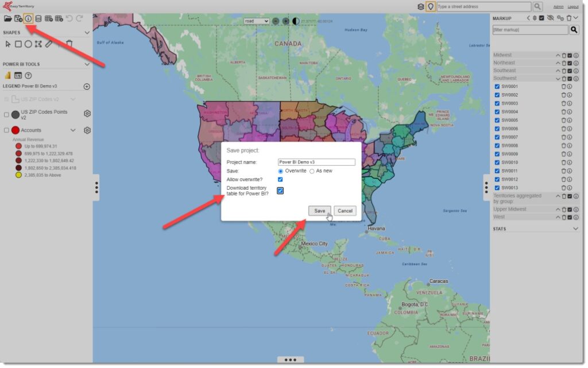Hide all markup with eye-slash icon
Screen dimensions: 588x368
[550, 18]
